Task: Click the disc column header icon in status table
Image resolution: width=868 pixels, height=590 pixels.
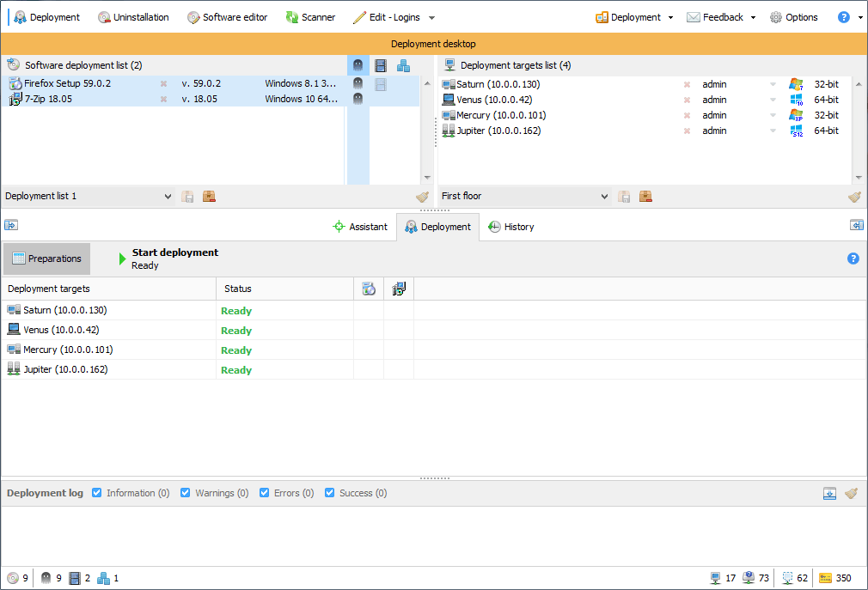Action: pos(369,289)
